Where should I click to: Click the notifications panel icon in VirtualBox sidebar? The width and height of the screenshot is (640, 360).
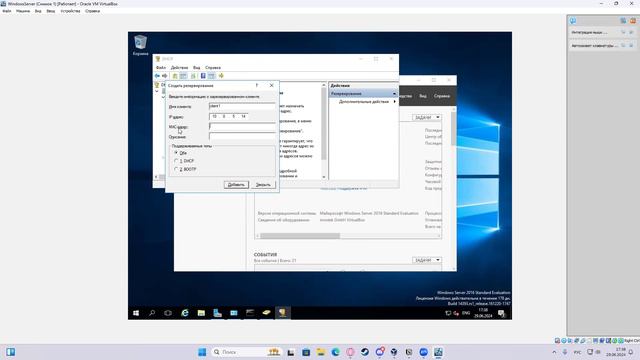573,21
